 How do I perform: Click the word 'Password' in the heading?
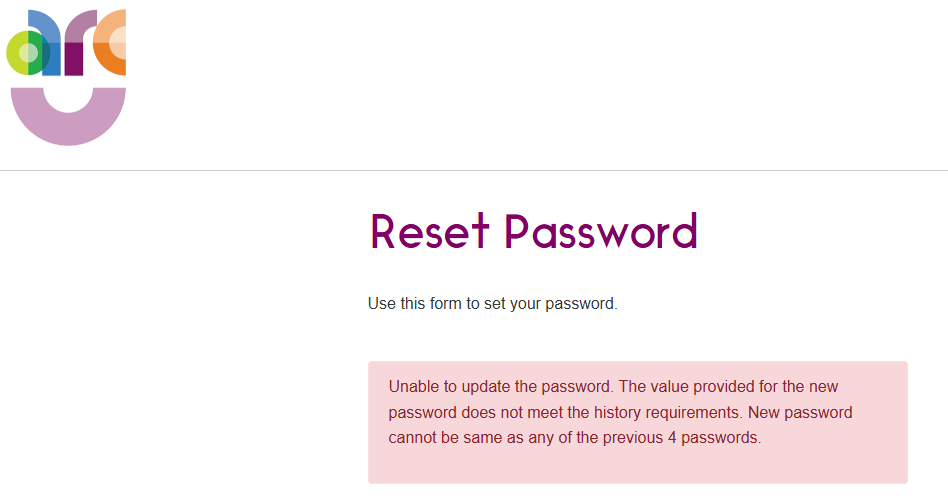(601, 232)
